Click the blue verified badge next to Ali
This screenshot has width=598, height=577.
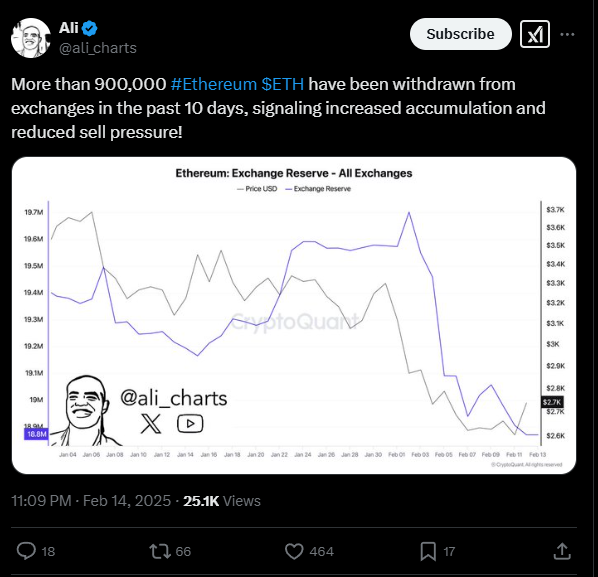click(x=90, y=28)
